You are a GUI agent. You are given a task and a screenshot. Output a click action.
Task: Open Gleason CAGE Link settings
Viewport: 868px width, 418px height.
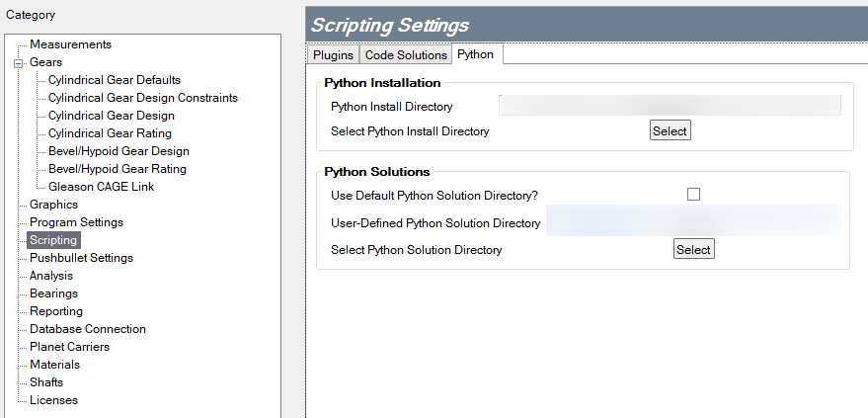pyautogui.click(x=101, y=187)
